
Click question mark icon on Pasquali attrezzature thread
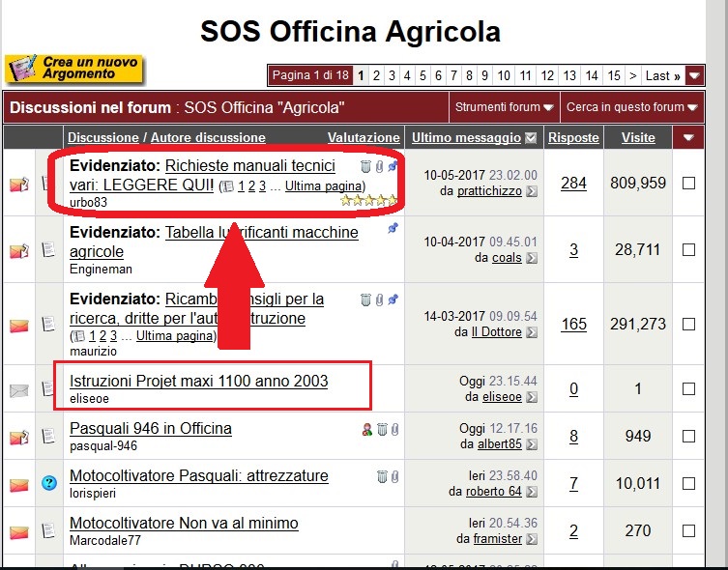48,482
